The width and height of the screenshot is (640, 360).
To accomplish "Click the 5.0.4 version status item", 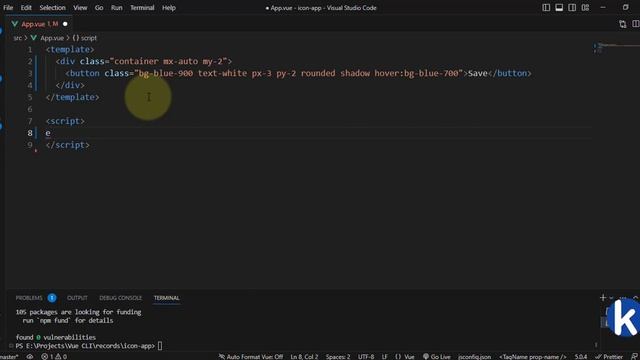I will pos(580,357).
